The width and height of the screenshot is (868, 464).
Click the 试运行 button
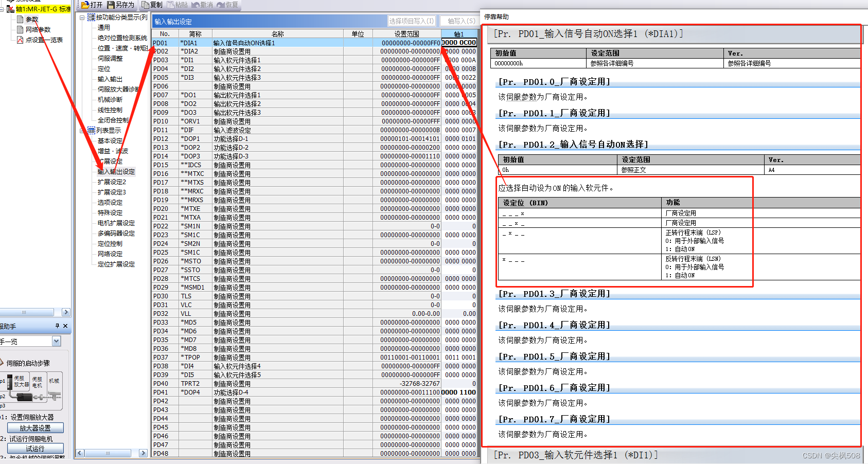36,449
